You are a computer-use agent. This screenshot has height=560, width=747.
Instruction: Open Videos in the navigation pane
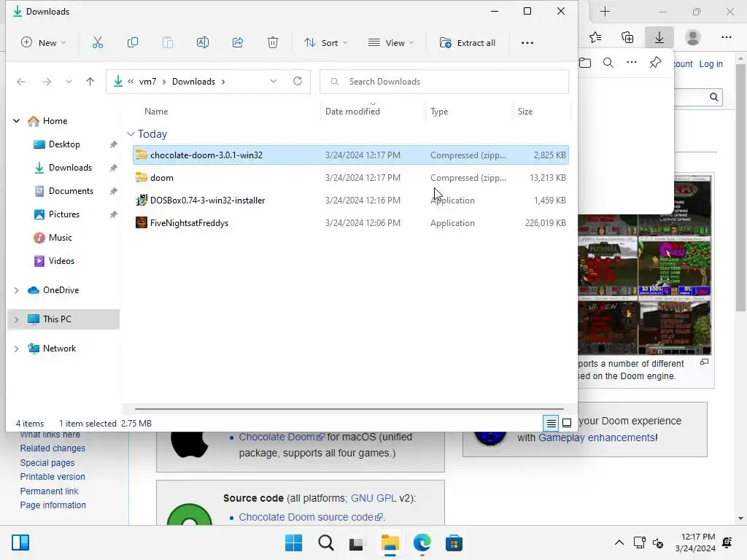pos(61,261)
